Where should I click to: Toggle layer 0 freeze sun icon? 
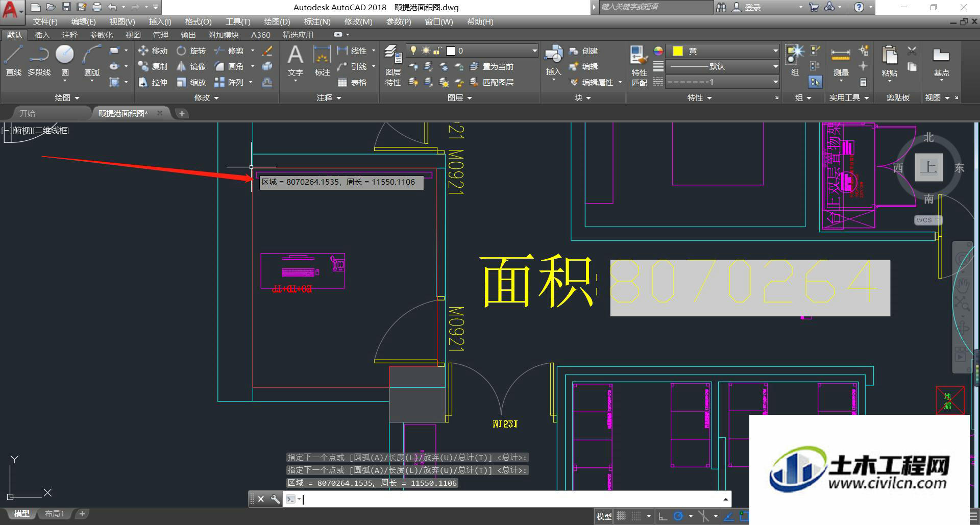coord(426,51)
